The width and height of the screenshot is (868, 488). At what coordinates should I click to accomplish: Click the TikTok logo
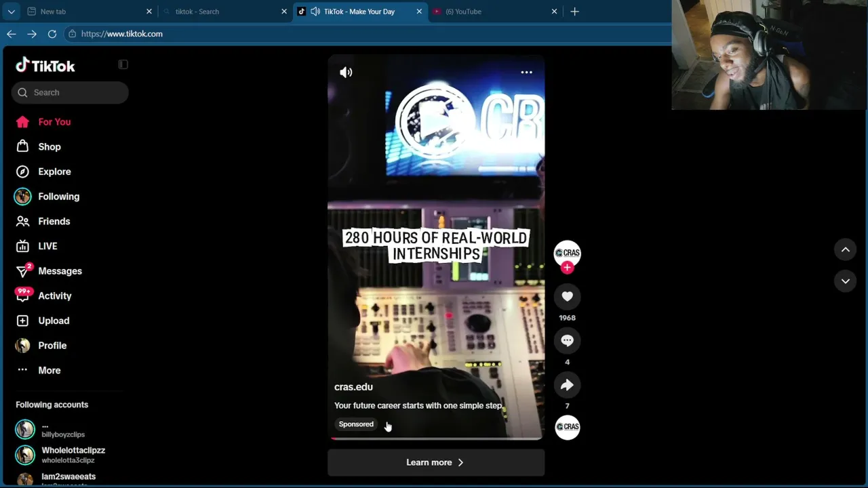click(x=45, y=65)
